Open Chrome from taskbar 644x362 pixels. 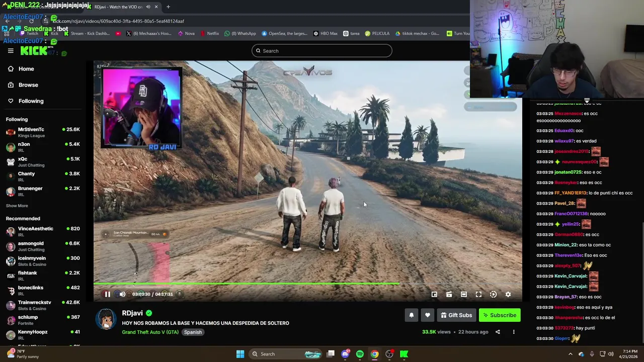click(x=375, y=354)
